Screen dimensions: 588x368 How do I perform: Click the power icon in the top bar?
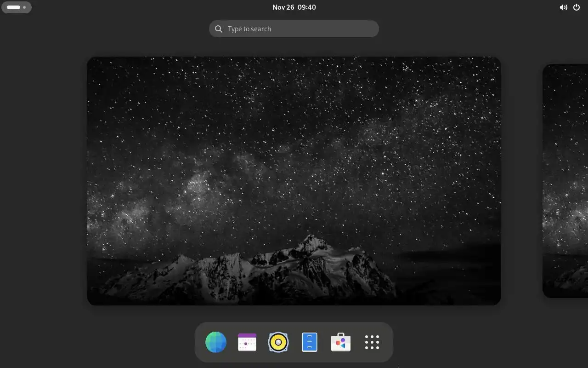577,7
